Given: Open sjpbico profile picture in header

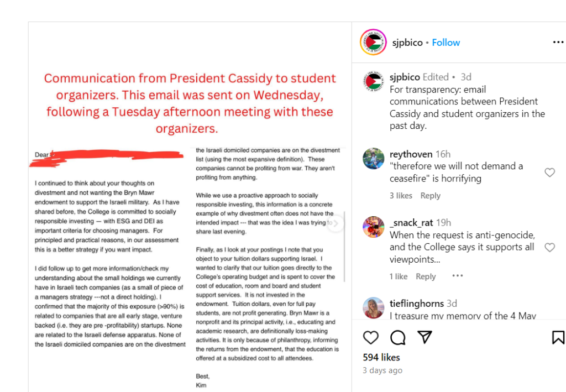Looking at the screenshot, I should click(373, 42).
